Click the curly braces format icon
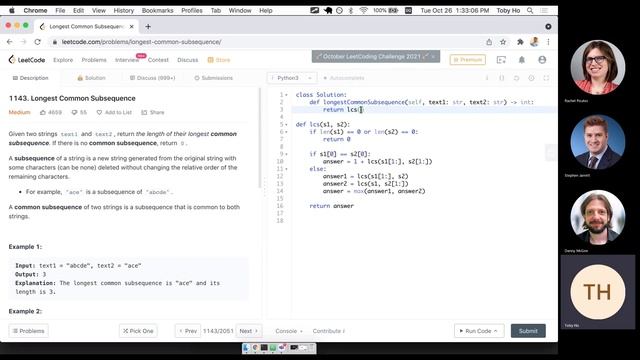 click(x=502, y=78)
